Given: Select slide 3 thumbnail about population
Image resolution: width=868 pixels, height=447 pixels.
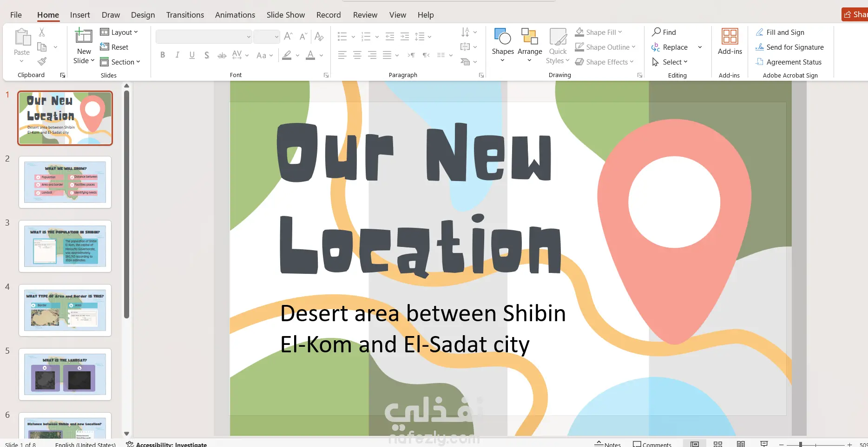Looking at the screenshot, I should pos(65,246).
